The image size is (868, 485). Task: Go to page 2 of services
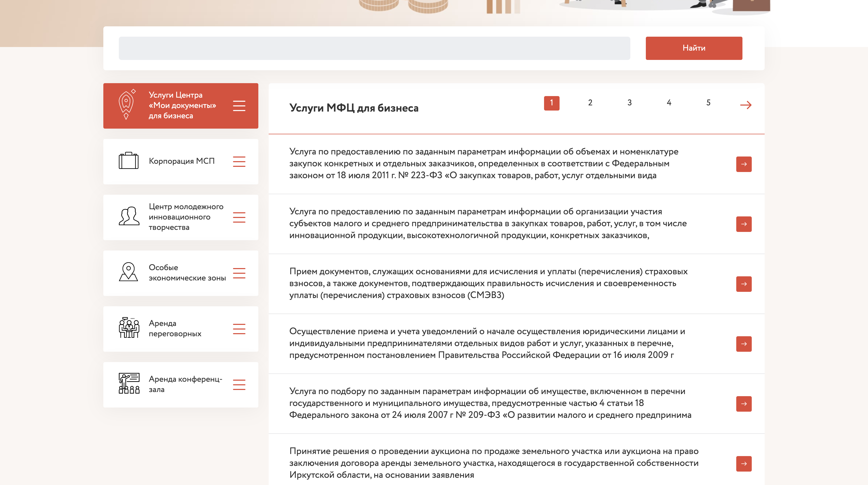point(590,103)
